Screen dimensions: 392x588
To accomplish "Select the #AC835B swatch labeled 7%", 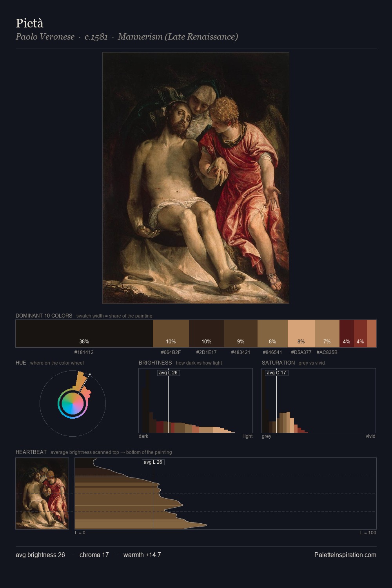I will click(327, 334).
